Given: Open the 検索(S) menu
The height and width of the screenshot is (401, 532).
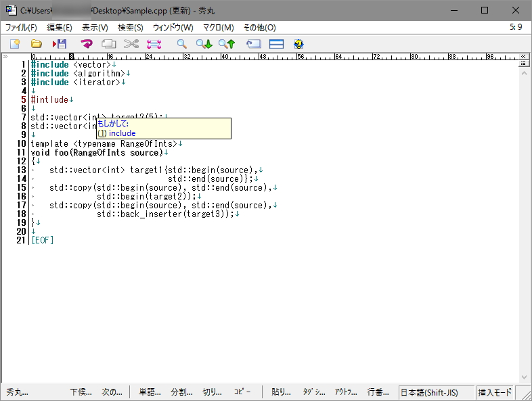Looking at the screenshot, I should pyautogui.click(x=131, y=28).
